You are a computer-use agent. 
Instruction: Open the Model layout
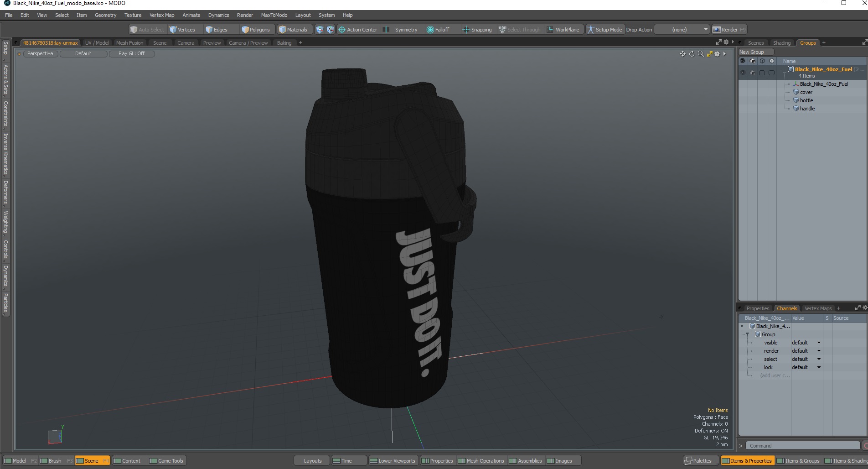coord(19,461)
